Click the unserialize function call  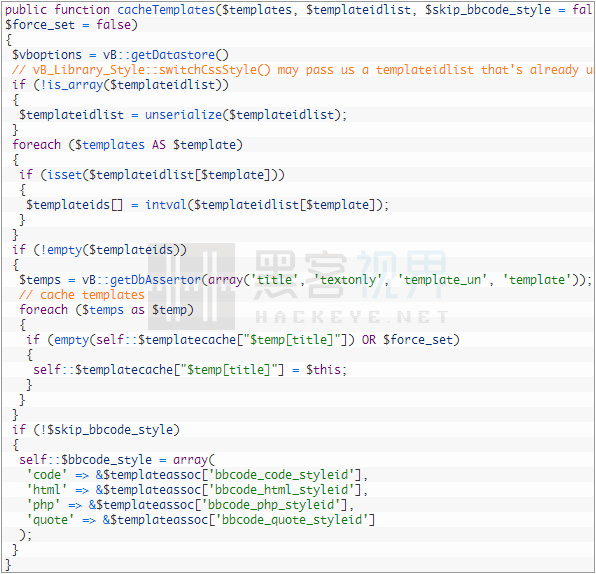pos(183,115)
